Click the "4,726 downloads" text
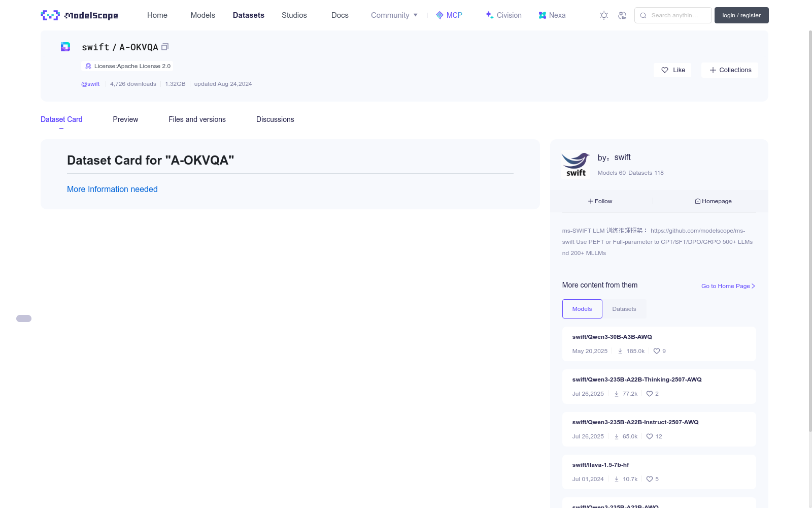 click(133, 84)
